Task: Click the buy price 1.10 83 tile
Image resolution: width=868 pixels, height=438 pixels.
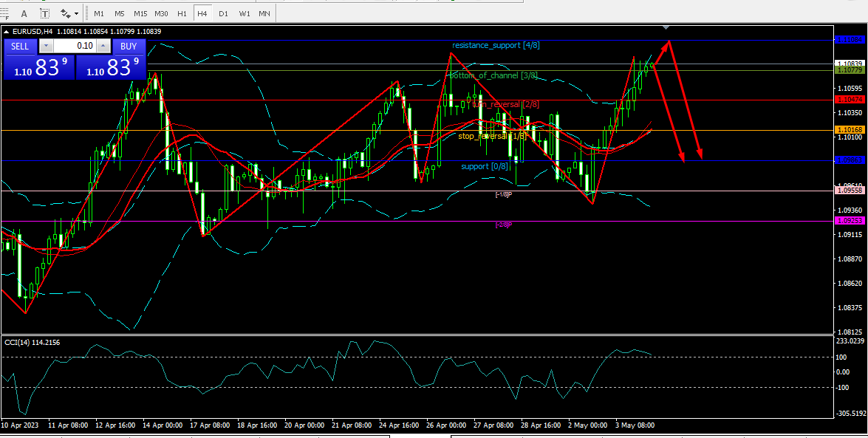Action: coord(111,67)
